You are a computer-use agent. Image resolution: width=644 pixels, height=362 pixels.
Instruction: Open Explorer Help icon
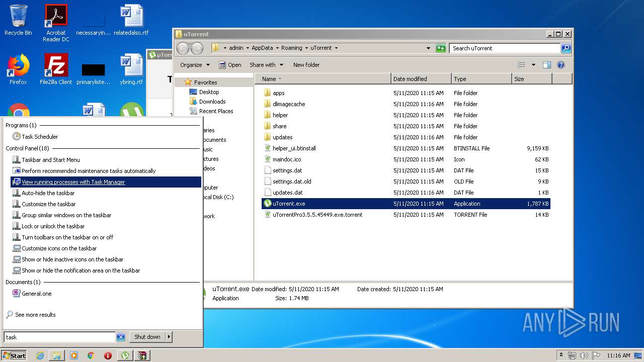pos(561,65)
